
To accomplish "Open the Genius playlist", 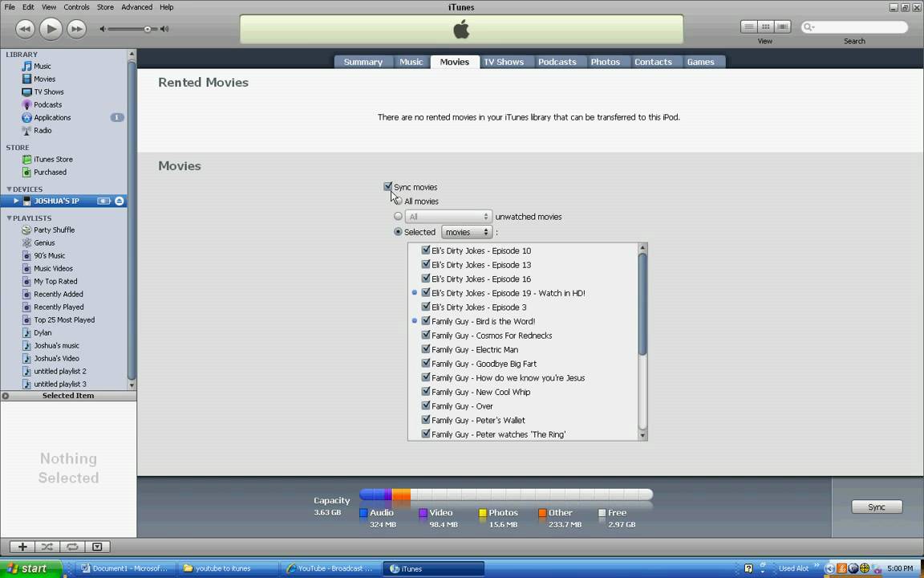I will (43, 243).
